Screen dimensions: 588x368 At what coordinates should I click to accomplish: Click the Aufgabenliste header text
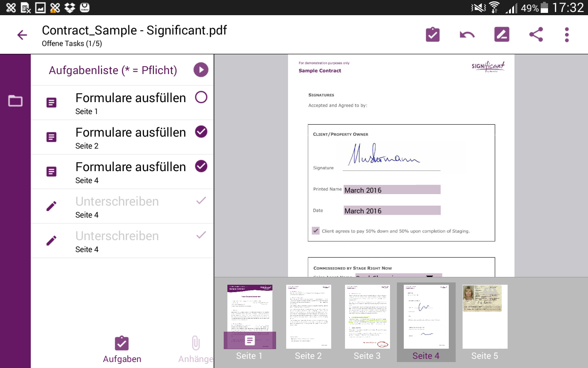pos(113,70)
